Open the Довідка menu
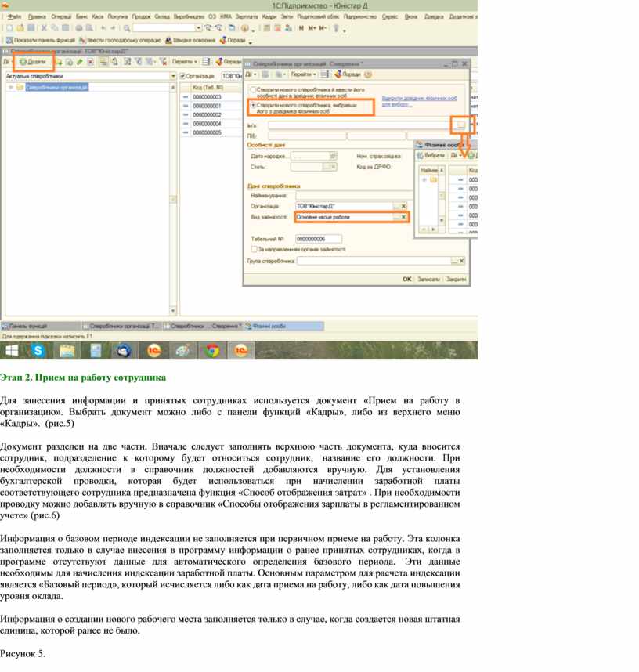This screenshot has height=672, width=639. point(433,16)
